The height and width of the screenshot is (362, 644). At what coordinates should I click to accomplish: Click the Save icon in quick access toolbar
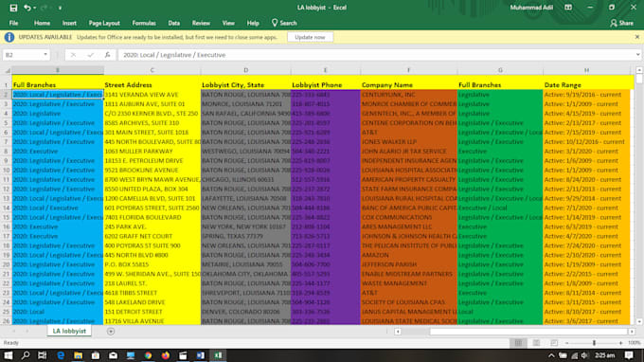tap(13, 8)
